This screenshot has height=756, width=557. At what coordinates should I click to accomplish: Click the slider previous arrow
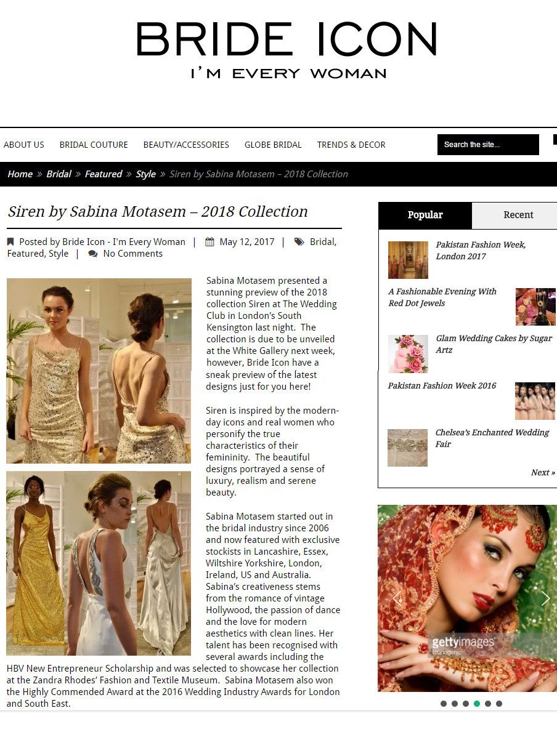pyautogui.click(x=397, y=598)
